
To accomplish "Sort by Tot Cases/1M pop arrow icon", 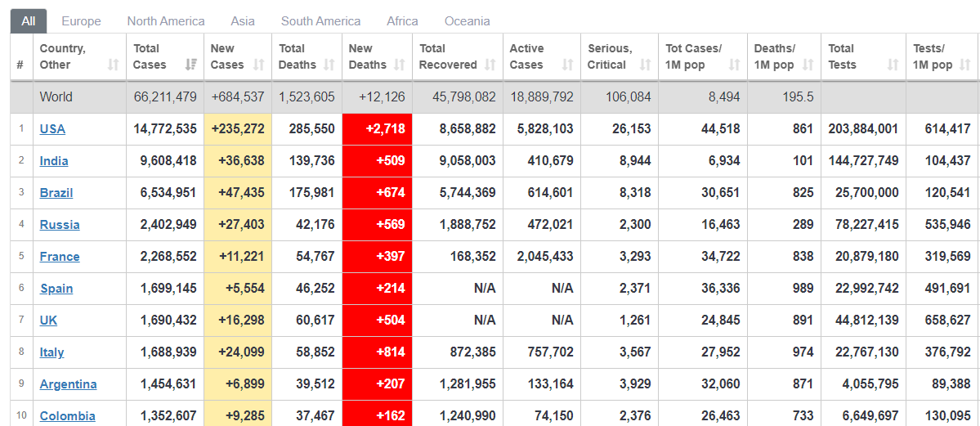I will coord(734,65).
